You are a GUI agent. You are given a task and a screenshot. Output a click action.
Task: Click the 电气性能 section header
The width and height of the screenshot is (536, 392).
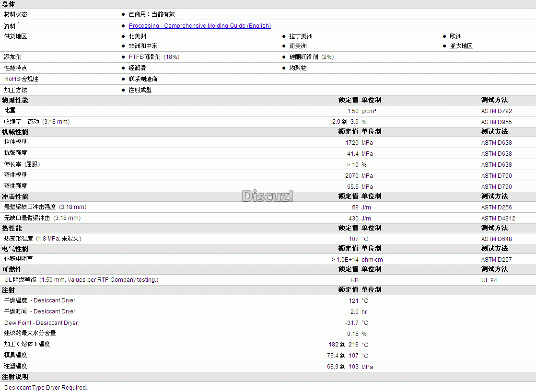pos(15,249)
